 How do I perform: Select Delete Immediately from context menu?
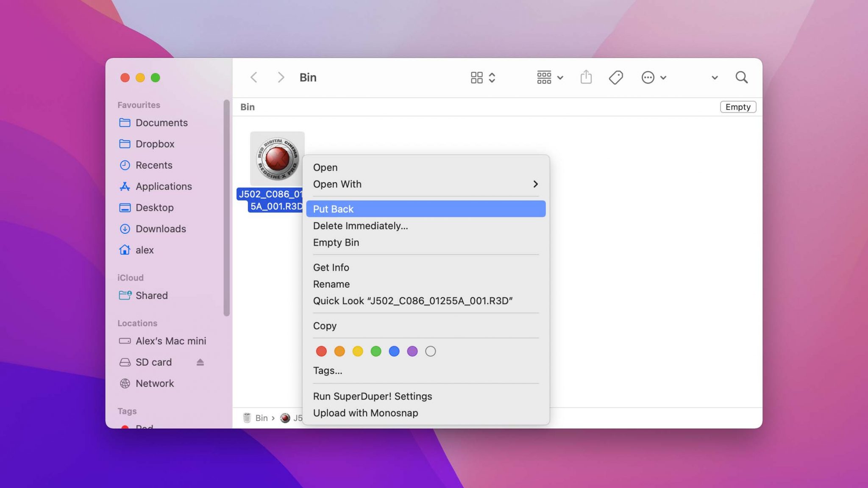point(360,225)
